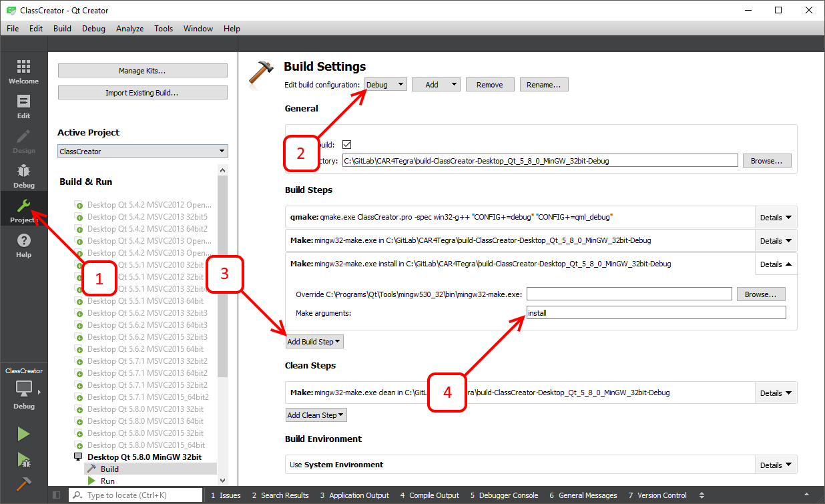Open the Welcome mode icon

tap(23, 71)
